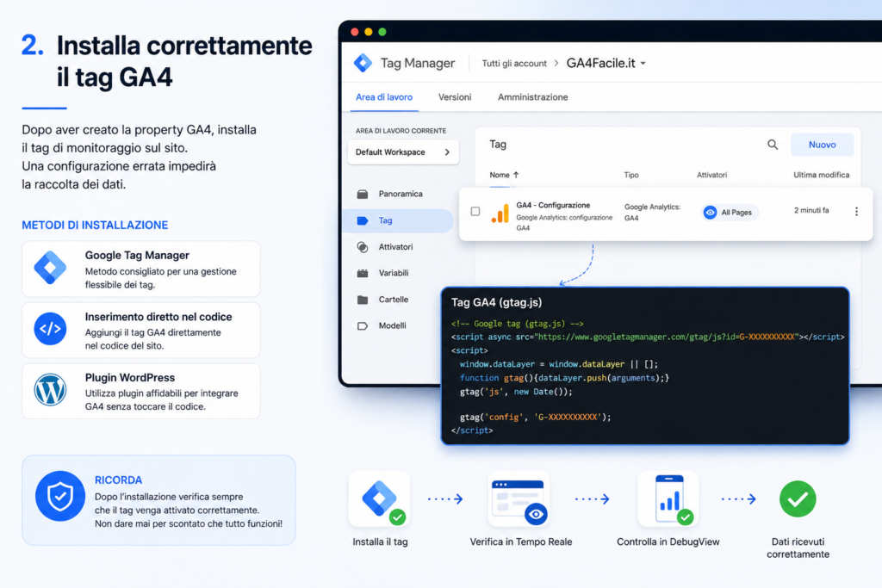Click the Google Tag Manager card icon
The width and height of the screenshot is (882, 588).
click(x=50, y=268)
